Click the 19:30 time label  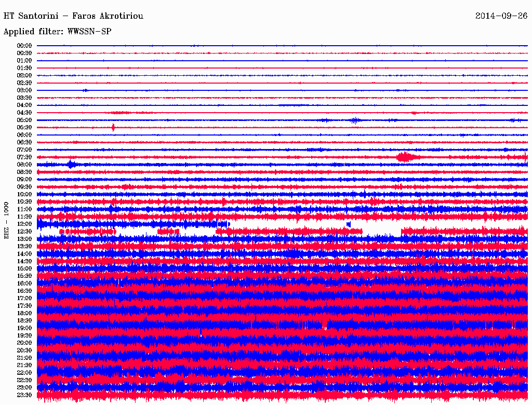pyautogui.click(x=24, y=335)
